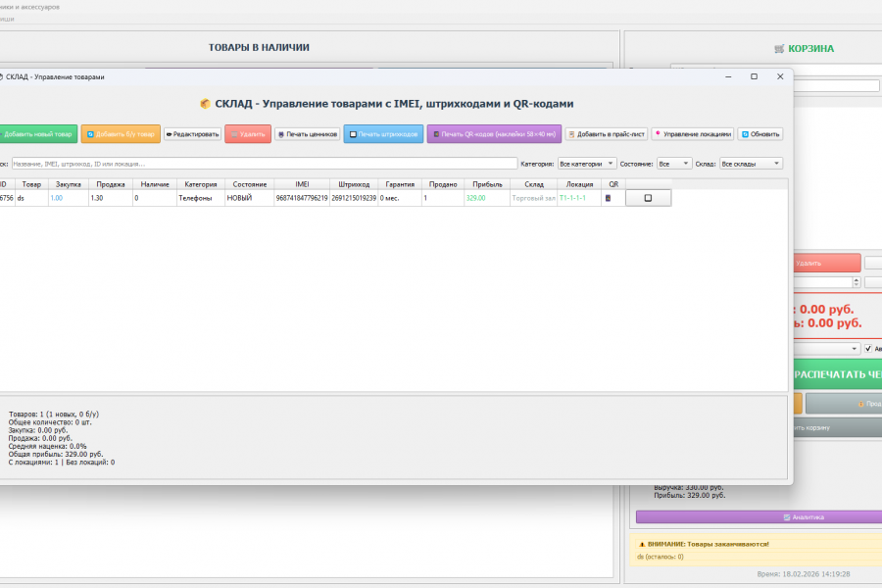This screenshot has width=882, height=588.
Task: Click the tag icon on Печать ценников
Action: [x=281, y=134]
